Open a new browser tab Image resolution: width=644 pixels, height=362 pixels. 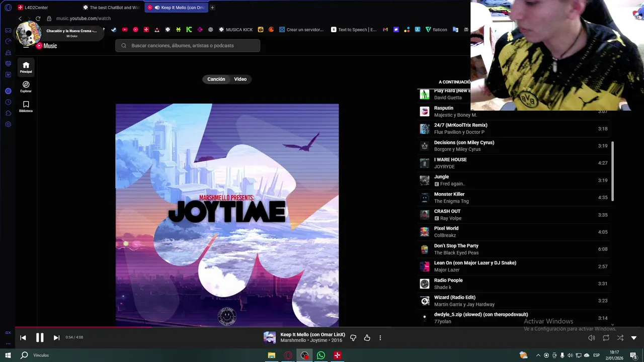[212, 8]
